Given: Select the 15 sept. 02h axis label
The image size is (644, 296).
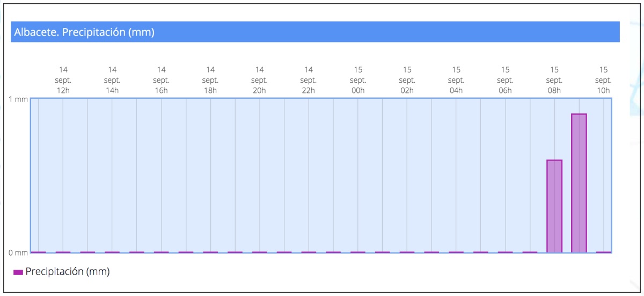Looking at the screenshot, I should 407,80.
